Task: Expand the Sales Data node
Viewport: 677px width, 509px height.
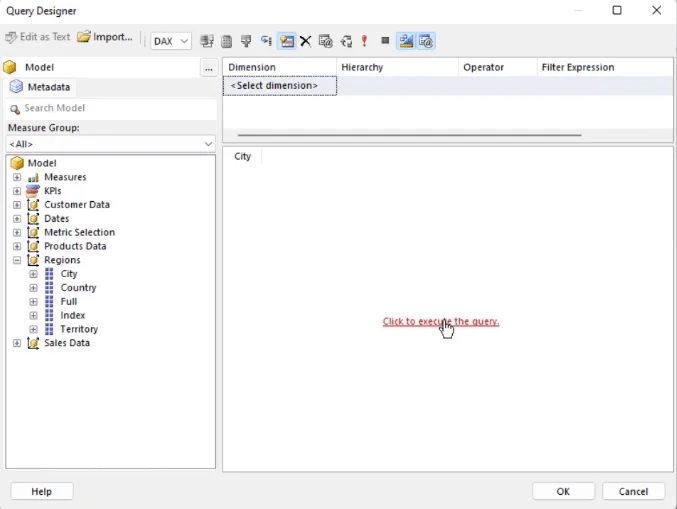Action: (17, 343)
